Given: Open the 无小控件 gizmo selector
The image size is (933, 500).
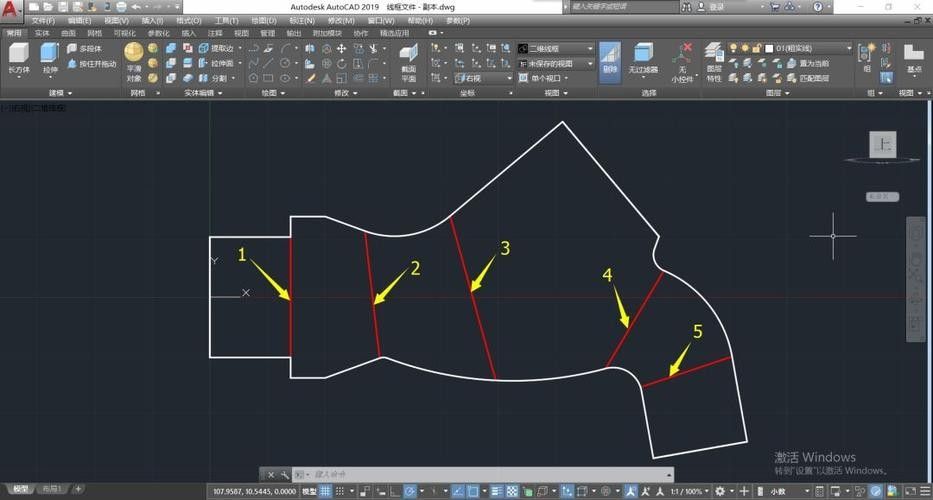Looking at the screenshot, I should (x=682, y=62).
